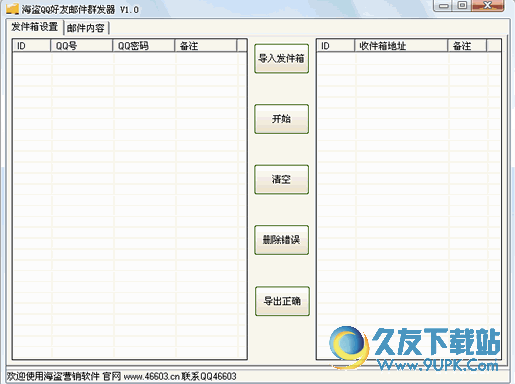This screenshot has width=515, height=384.
Task: Click the 删除错误 button
Action: coord(281,240)
